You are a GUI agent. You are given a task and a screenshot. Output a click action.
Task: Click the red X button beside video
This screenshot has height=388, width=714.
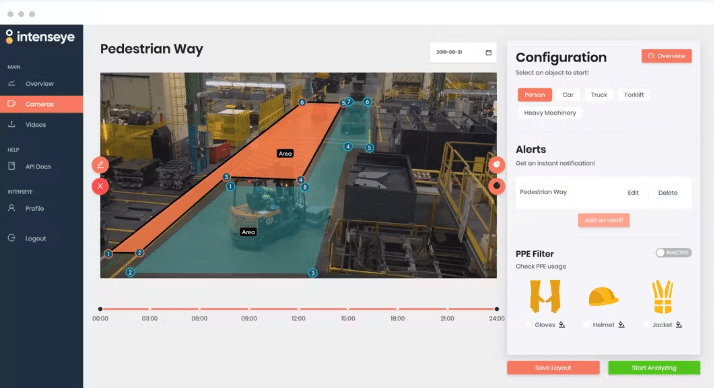(x=100, y=186)
